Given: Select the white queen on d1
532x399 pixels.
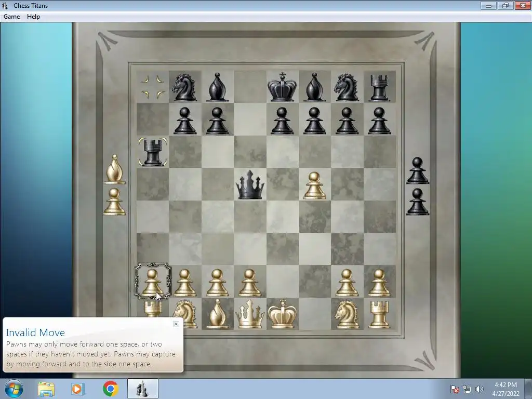Looking at the screenshot, I should (x=250, y=314).
